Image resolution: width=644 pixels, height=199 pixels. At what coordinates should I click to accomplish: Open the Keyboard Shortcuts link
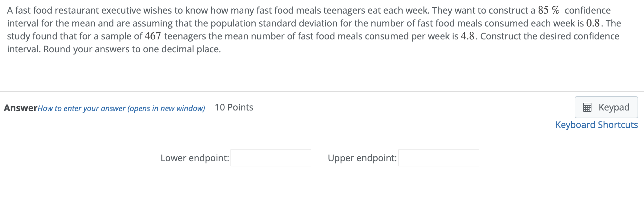click(x=596, y=125)
